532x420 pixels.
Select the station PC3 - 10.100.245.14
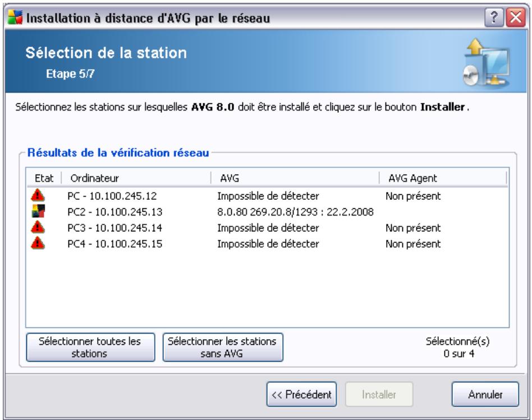tap(114, 228)
